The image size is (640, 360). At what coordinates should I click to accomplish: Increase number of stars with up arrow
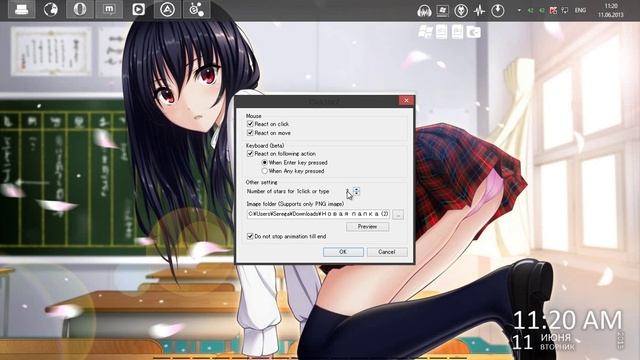click(356, 189)
